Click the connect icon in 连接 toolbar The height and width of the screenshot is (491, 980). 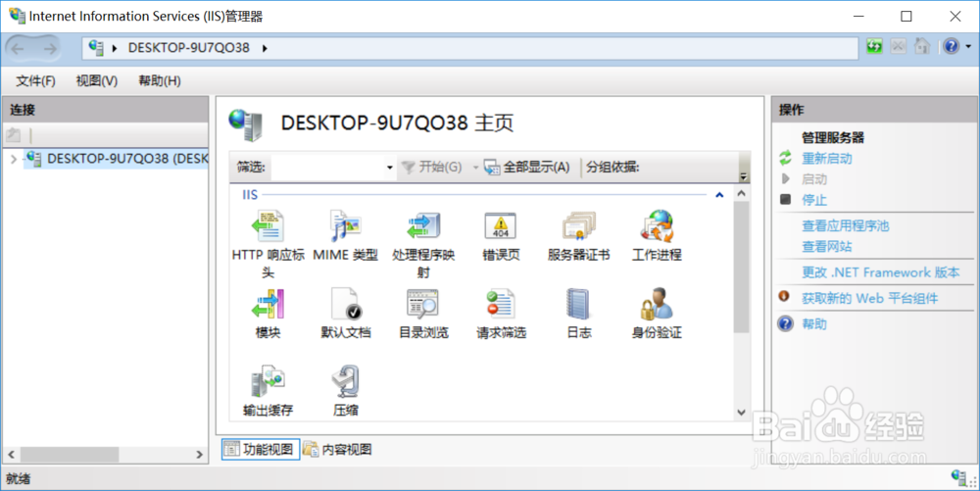pyautogui.click(x=13, y=135)
